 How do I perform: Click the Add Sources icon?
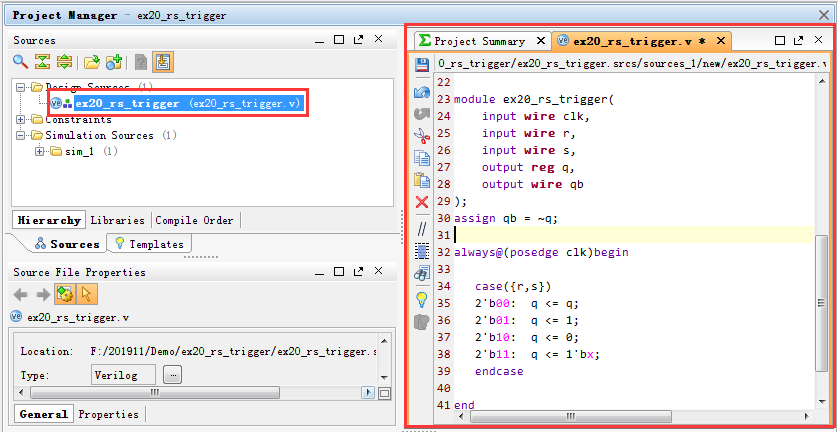114,62
